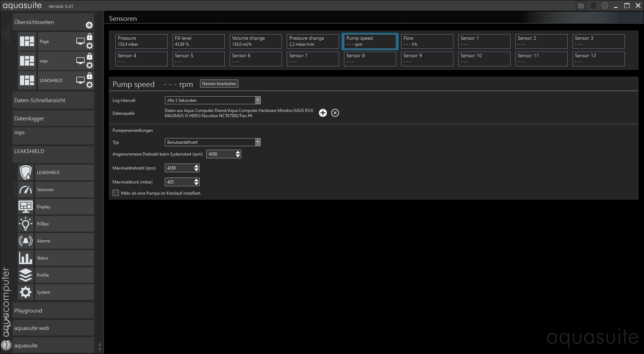Image resolution: width=644 pixels, height=354 pixels.
Task: Open the RGBpx light bulb section
Action: click(x=25, y=224)
